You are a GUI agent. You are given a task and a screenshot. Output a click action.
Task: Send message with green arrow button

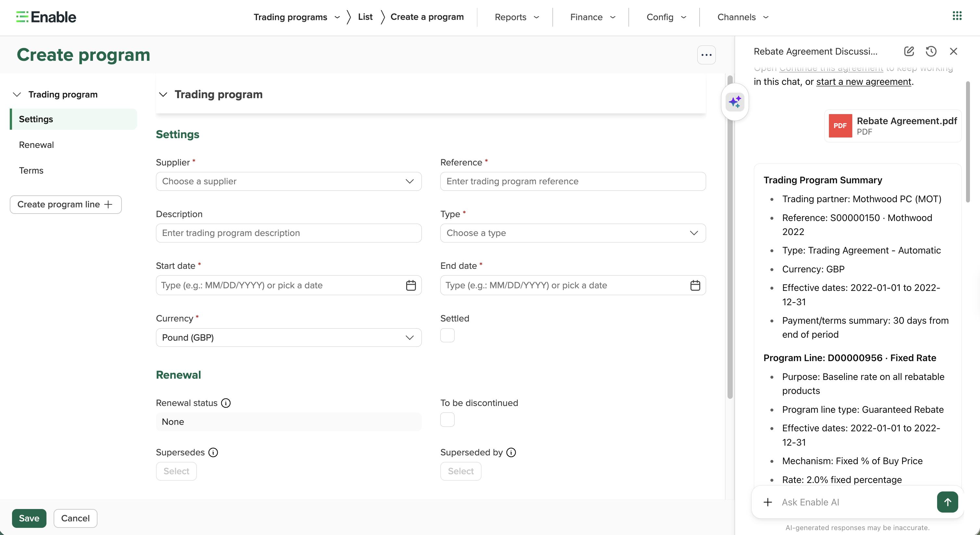[947, 502]
